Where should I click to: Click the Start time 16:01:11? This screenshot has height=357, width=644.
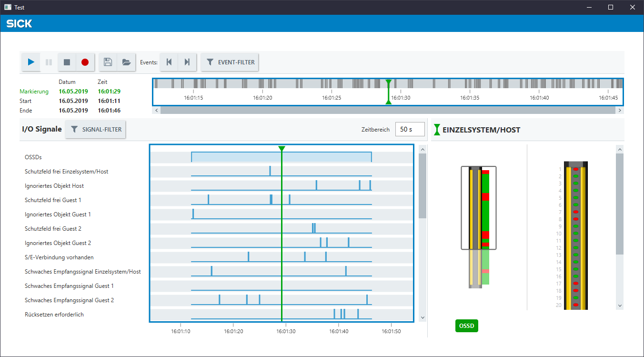109,101
